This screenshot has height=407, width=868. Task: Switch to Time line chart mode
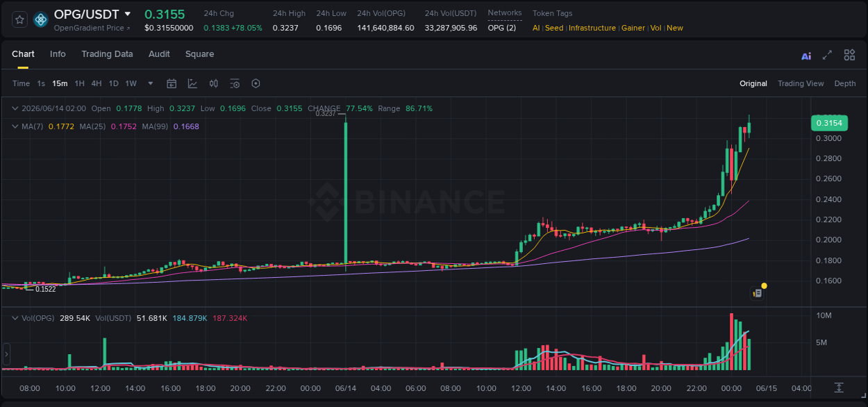[x=21, y=83]
